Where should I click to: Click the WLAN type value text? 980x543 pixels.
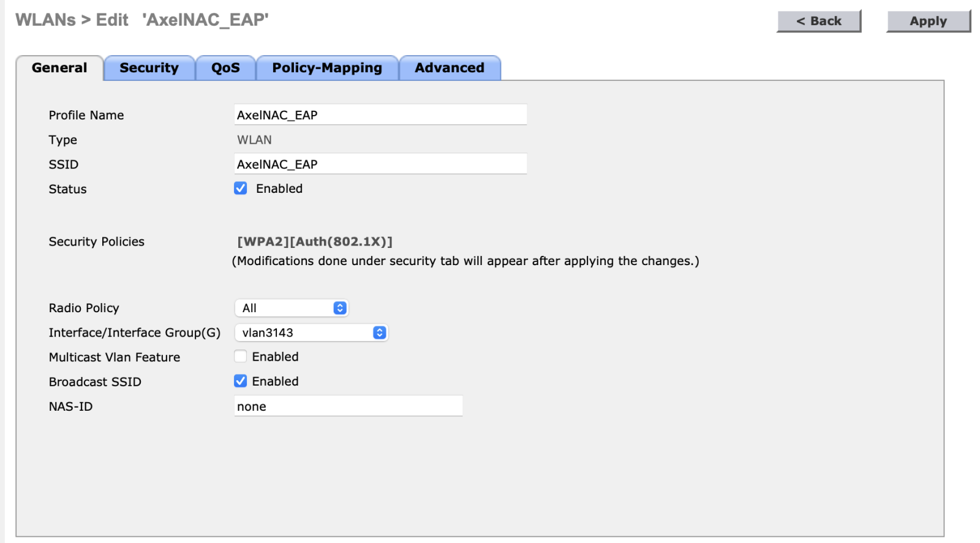(x=254, y=140)
